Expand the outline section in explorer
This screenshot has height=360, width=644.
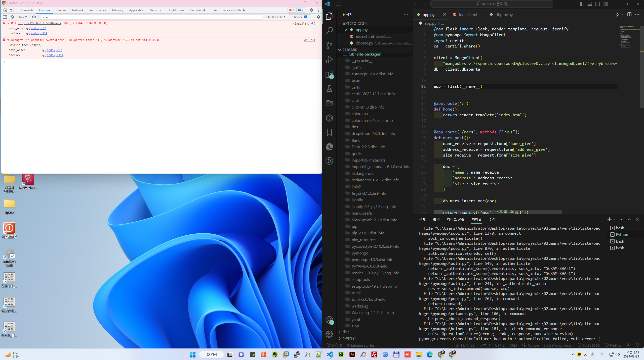tap(340, 332)
